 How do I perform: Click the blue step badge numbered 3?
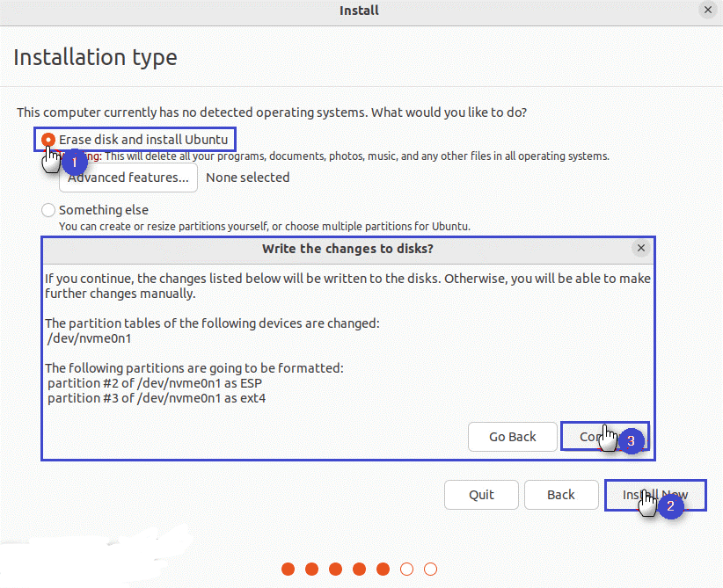631,441
